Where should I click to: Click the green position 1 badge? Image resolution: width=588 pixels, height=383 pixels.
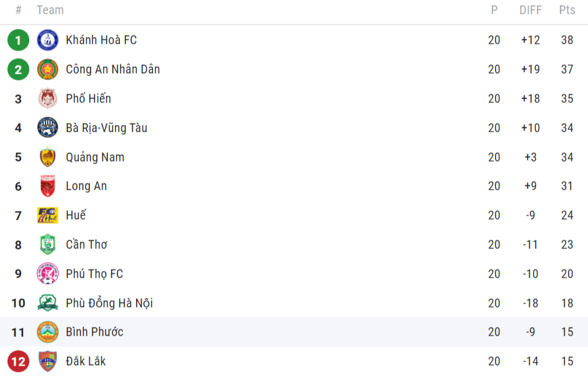pos(18,40)
